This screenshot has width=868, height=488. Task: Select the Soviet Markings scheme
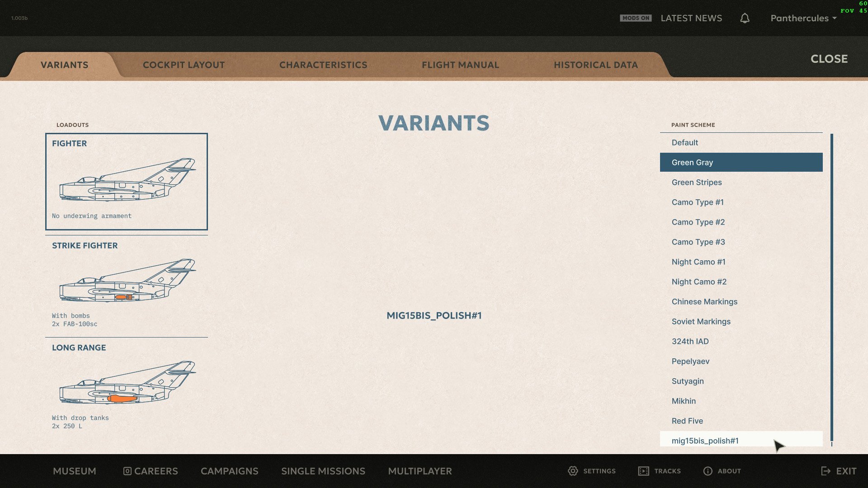click(x=741, y=321)
